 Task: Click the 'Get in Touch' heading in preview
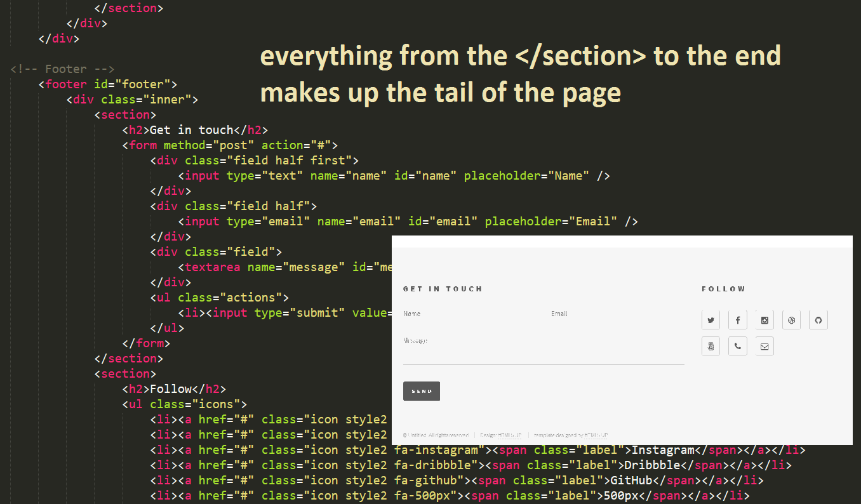click(443, 289)
